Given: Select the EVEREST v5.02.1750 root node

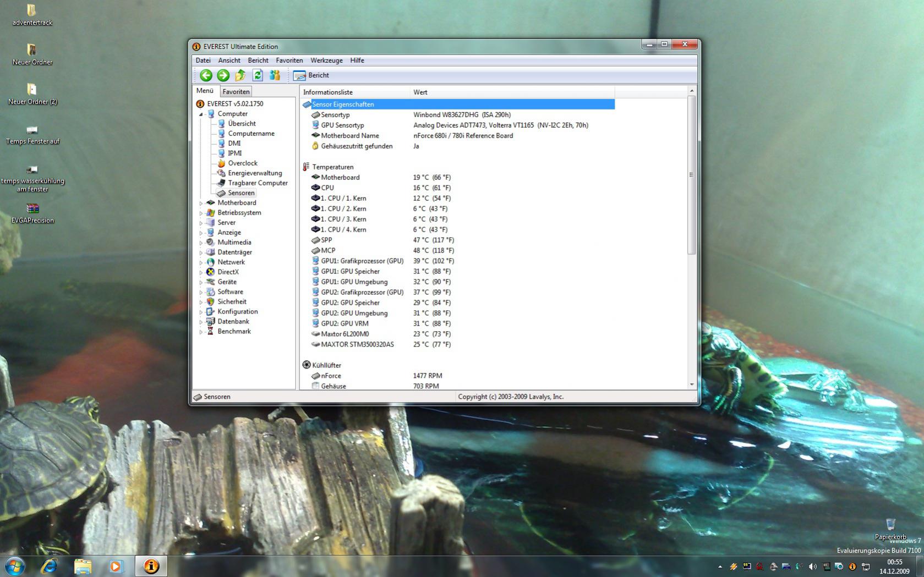Looking at the screenshot, I should click(x=235, y=103).
